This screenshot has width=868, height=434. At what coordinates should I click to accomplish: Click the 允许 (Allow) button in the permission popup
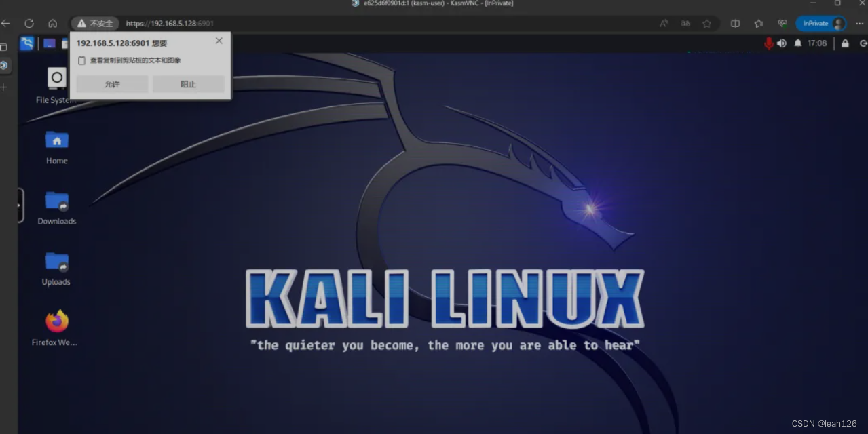coord(112,84)
